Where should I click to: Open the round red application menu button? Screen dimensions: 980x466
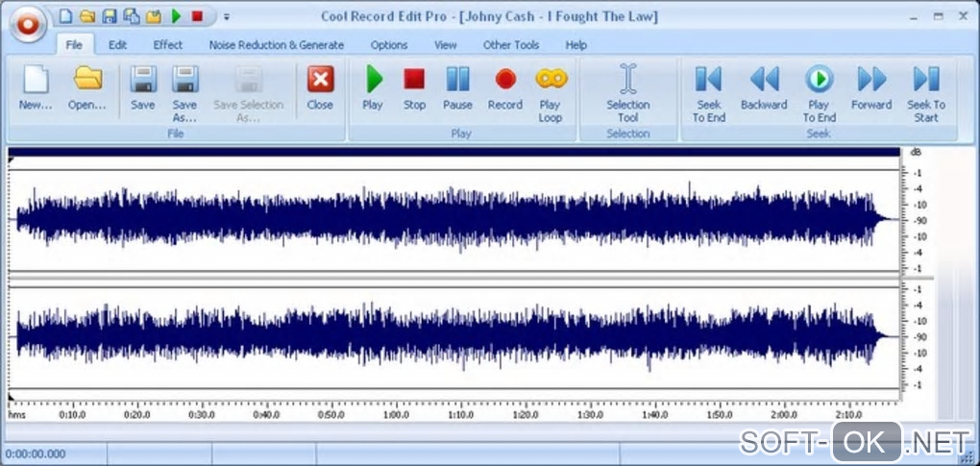(29, 24)
